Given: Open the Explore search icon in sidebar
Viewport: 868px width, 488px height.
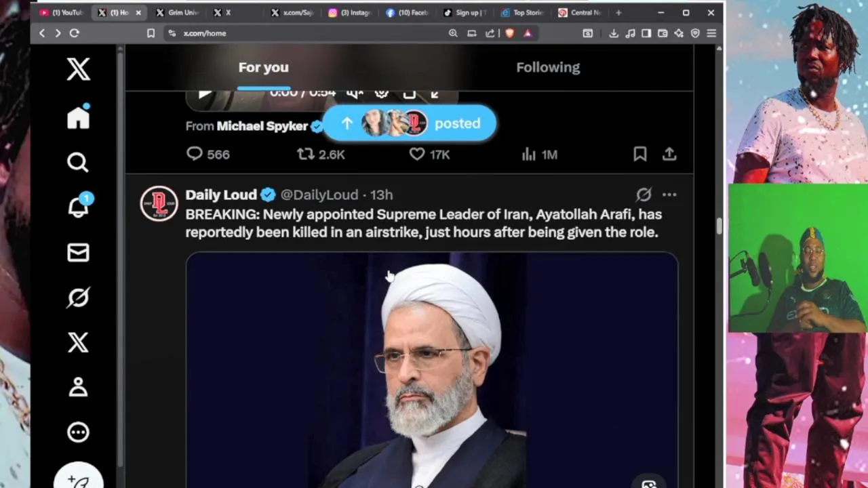Looking at the screenshot, I should (78, 162).
